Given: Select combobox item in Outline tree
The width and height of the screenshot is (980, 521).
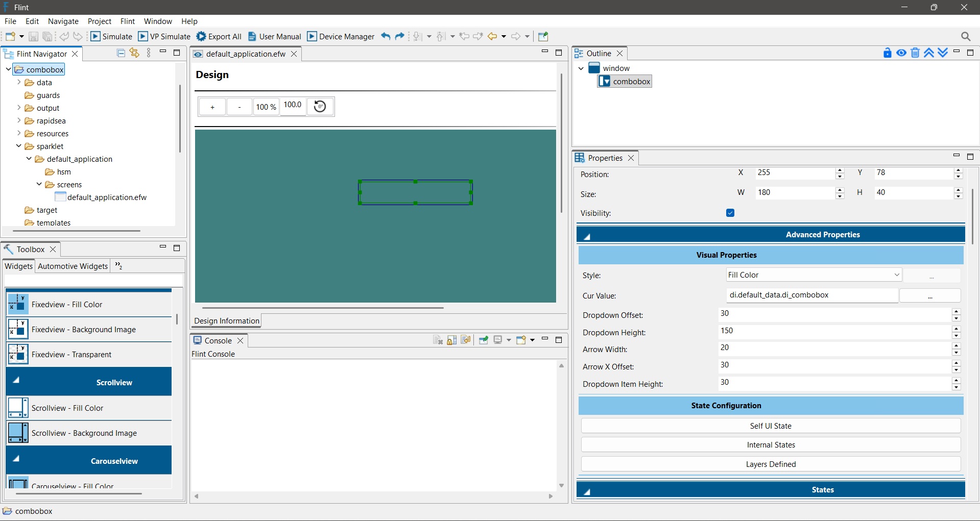Looking at the screenshot, I should click(x=625, y=82).
